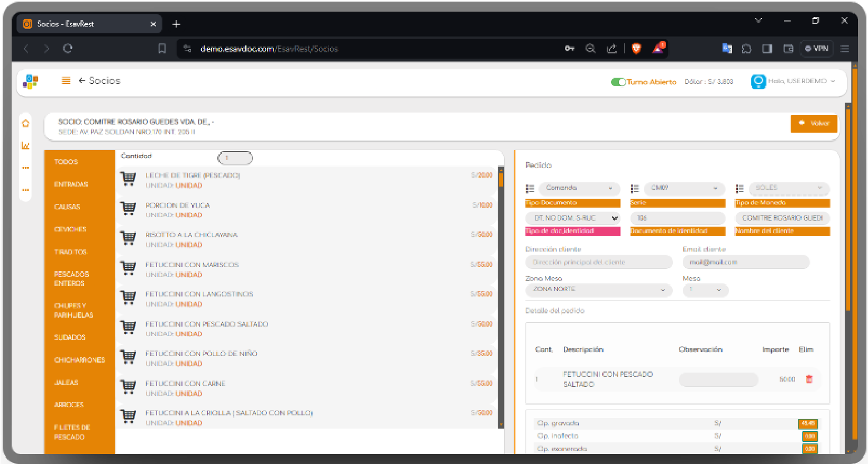The width and height of the screenshot is (868, 464).
Task: Add Risotto a la Chiclayana to cart
Action: click(x=128, y=238)
